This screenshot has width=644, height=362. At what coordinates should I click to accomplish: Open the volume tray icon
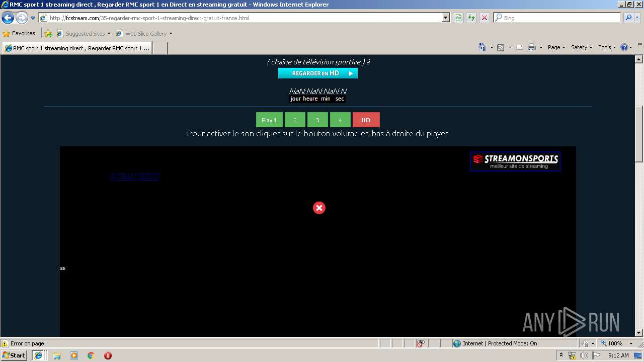[x=584, y=355]
